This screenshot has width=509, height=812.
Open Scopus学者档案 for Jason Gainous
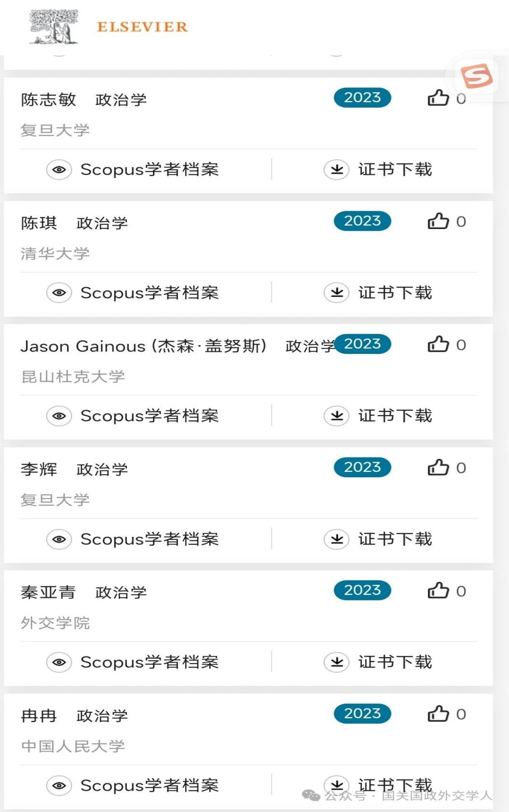pos(149,416)
